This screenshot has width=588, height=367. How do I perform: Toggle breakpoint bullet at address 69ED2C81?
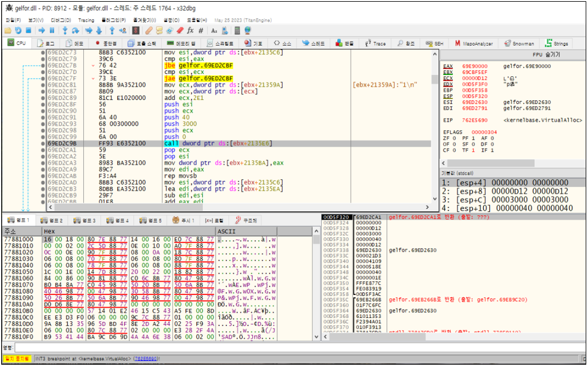tap(43, 85)
